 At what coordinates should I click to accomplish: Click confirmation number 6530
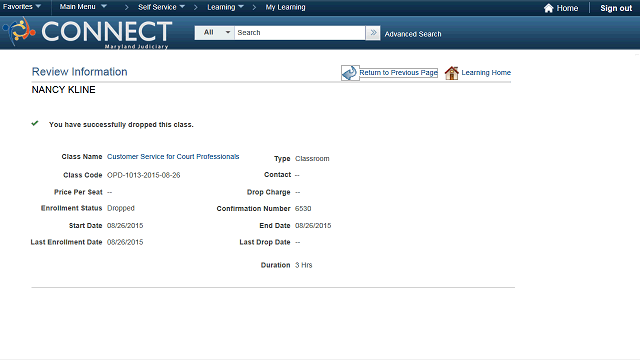[x=303, y=209]
